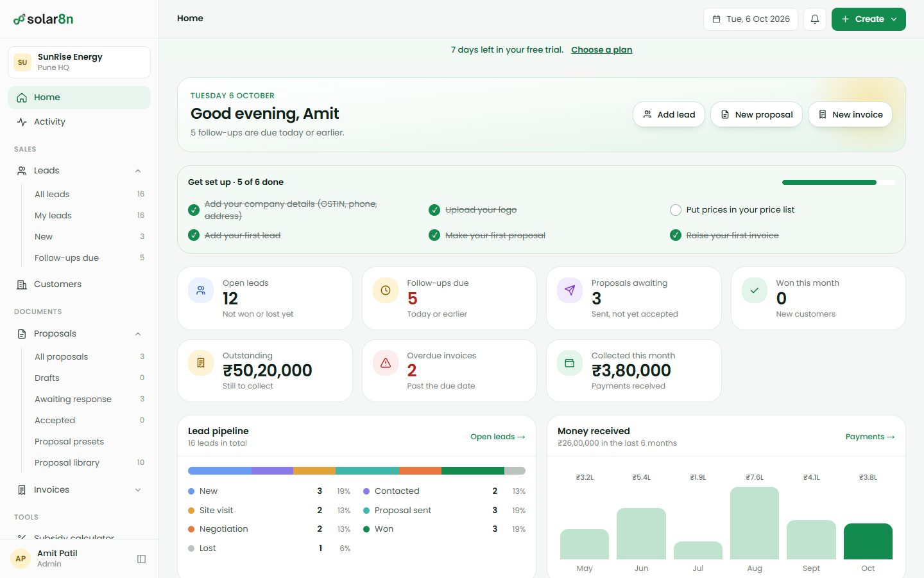The height and width of the screenshot is (578, 924).
Task: Click the Oct bar in Money received chart
Action: click(x=868, y=541)
